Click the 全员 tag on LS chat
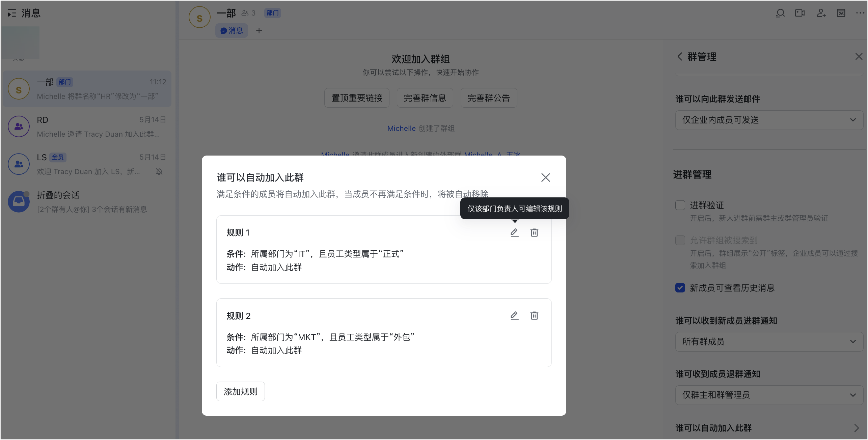868x440 pixels. tap(58, 157)
